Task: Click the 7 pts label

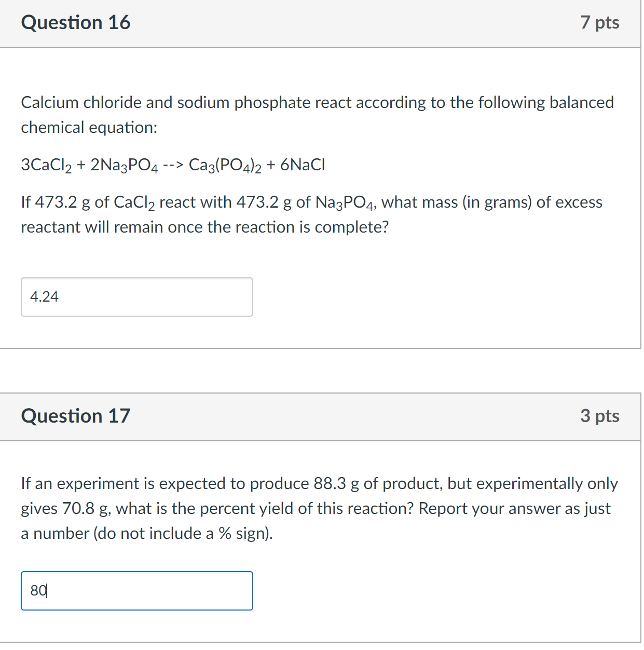Action: click(x=601, y=22)
